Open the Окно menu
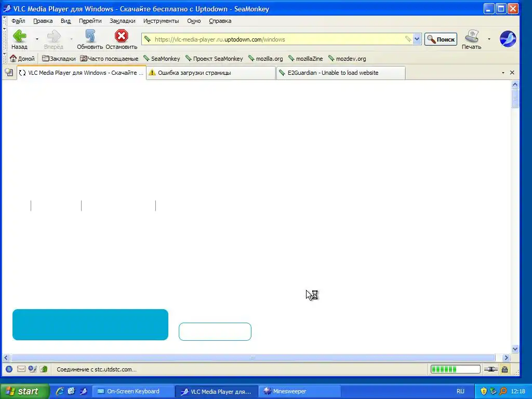This screenshot has width=532, height=399. pyautogui.click(x=194, y=21)
